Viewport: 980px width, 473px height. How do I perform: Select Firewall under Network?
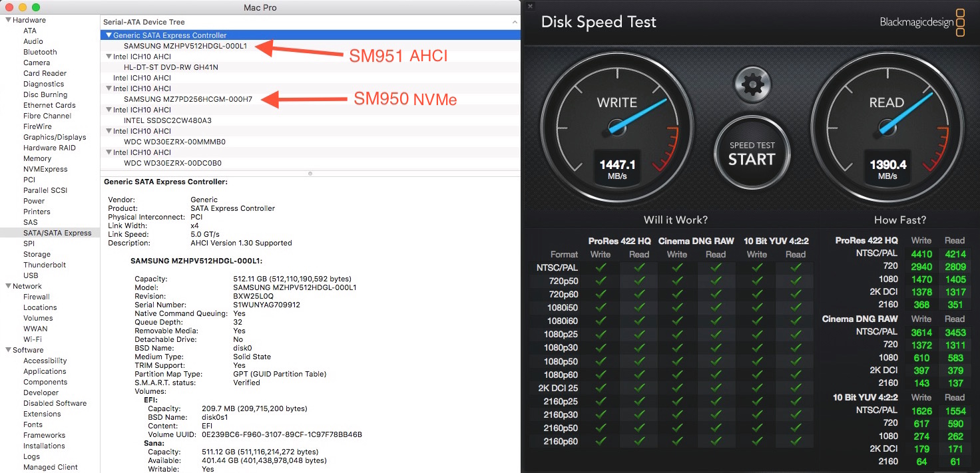[x=37, y=297]
